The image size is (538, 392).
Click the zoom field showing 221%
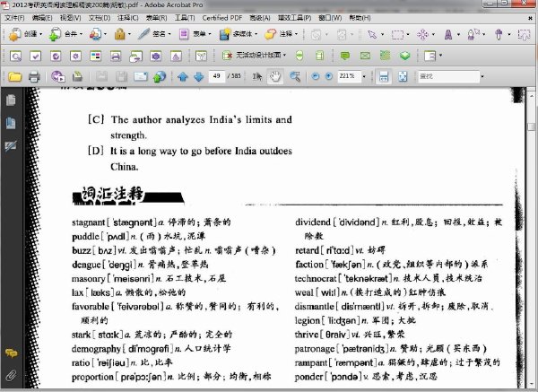click(350, 76)
